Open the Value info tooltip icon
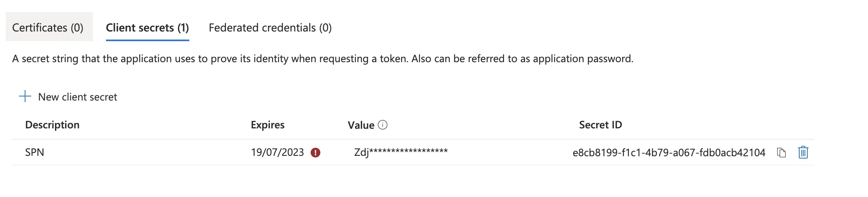This screenshot has height=197, width=868. click(383, 125)
